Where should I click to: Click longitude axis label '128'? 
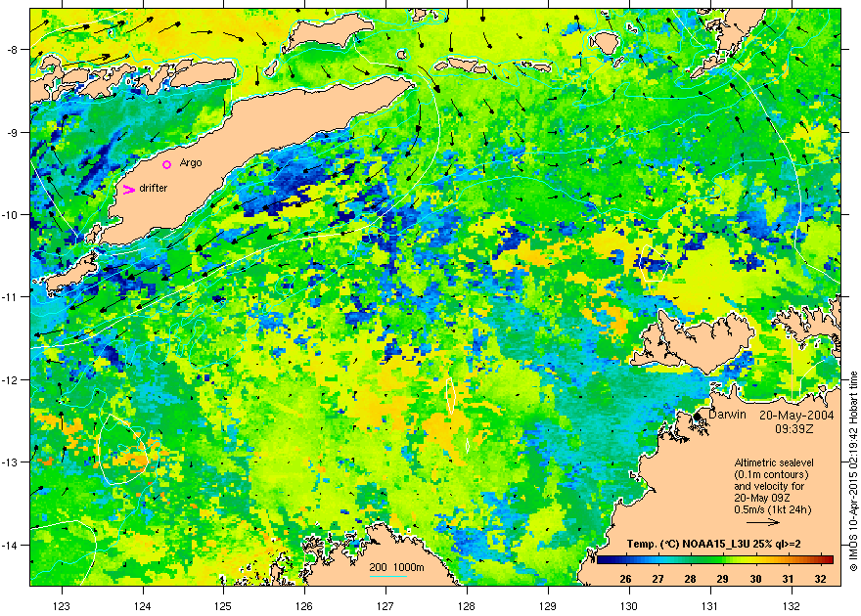tap(467, 606)
